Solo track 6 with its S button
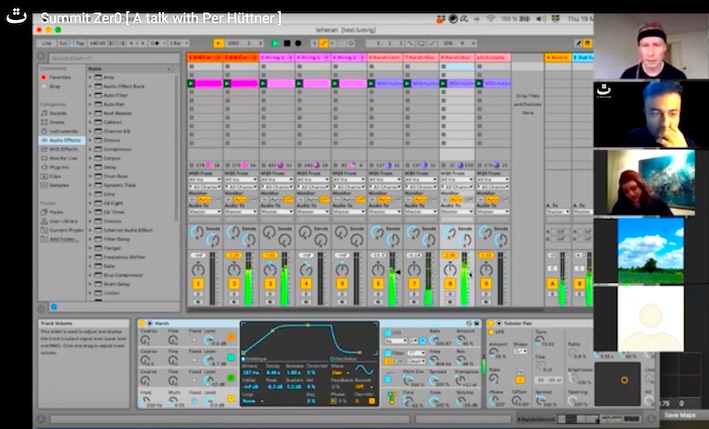Screen dimensions: 709x429 (378, 294)
